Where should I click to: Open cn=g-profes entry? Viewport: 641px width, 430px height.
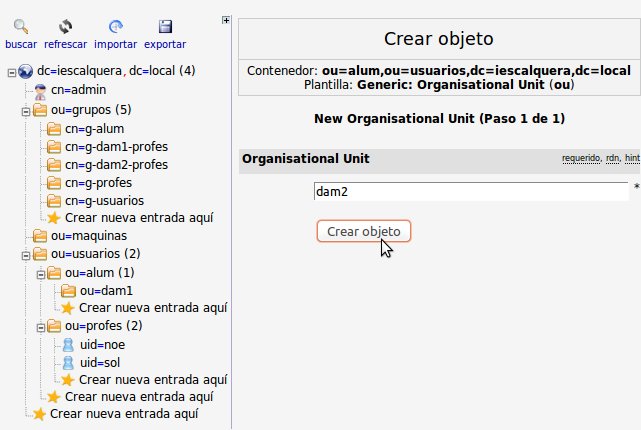point(99,183)
